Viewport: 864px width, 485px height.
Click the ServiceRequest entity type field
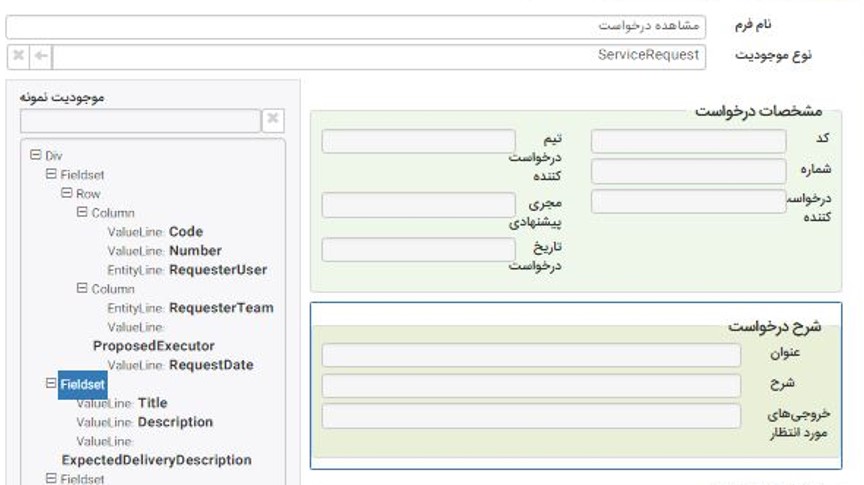coord(380,56)
